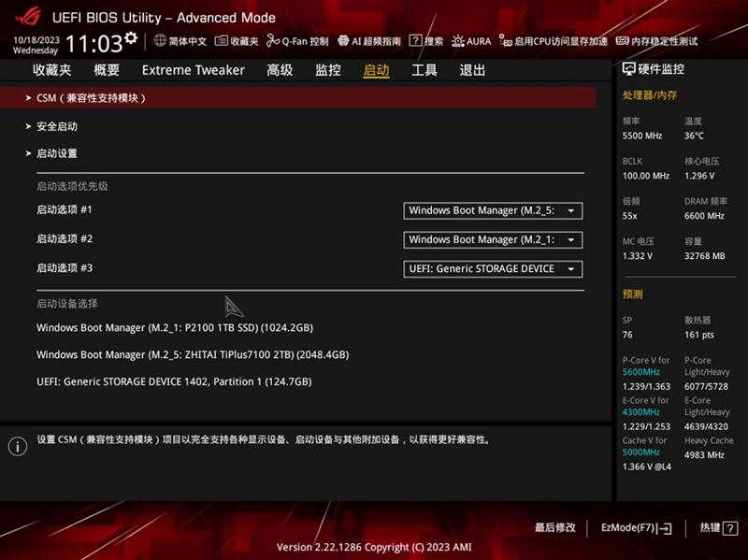Click the EzMode(F7) switch arrow icon
The height and width of the screenshot is (560, 748).
tap(665, 528)
